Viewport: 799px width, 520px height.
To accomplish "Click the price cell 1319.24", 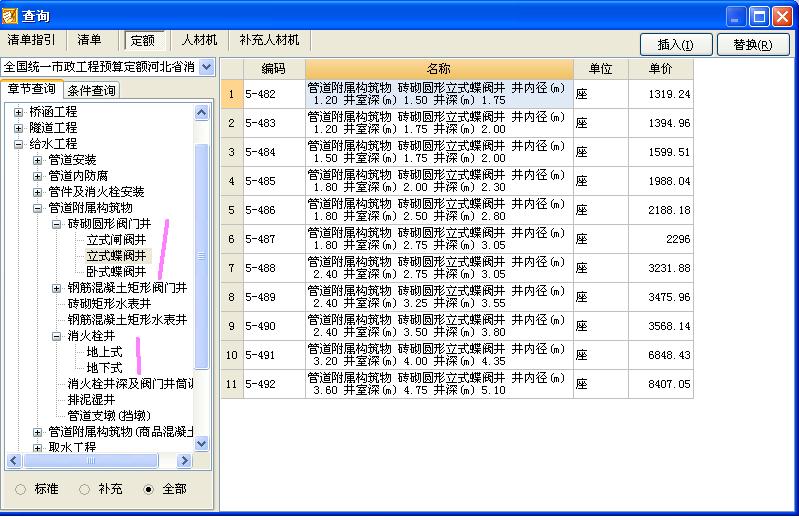I will pos(661,94).
